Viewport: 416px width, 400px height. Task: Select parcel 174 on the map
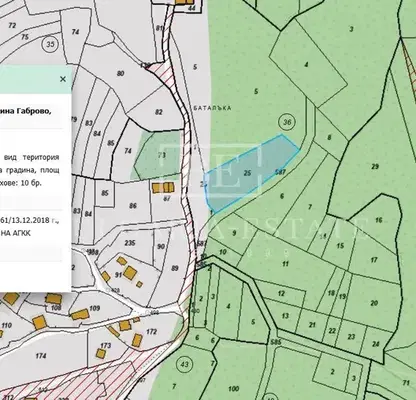41,356
